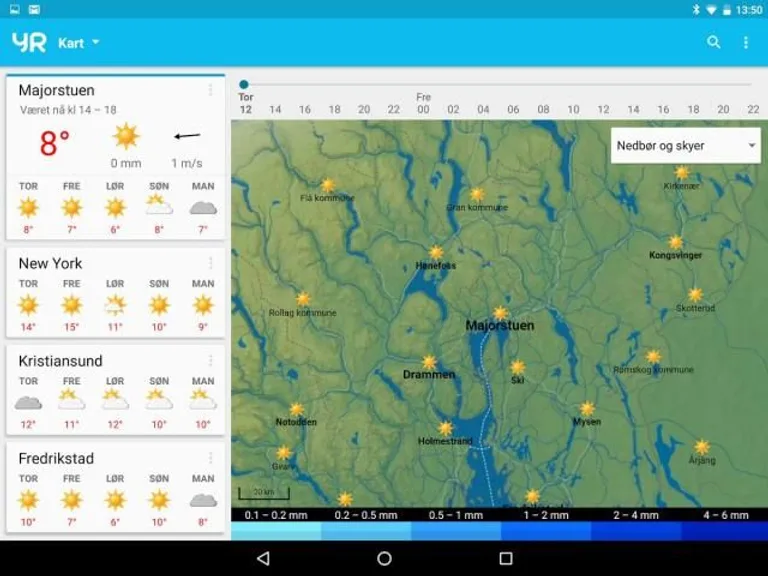Open Kristiansund card options menu
This screenshot has width=768, height=576.
tap(210, 360)
